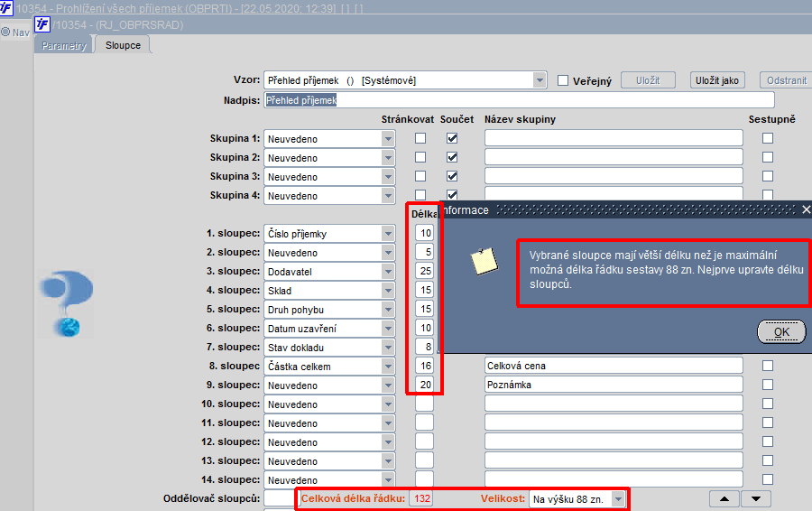This screenshot has width=812, height=511.
Task: Open the 3. sloupec Dodavatel dropdown
Action: click(x=388, y=272)
